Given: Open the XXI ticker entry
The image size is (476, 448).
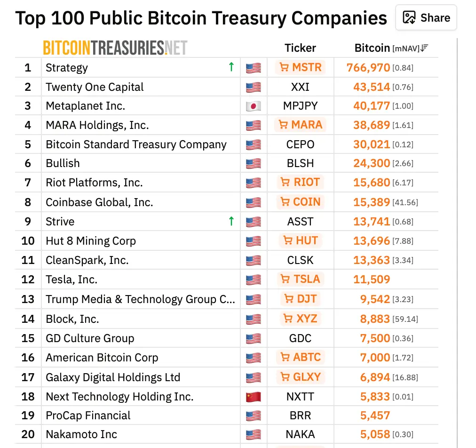Looking at the screenshot, I should [x=300, y=87].
